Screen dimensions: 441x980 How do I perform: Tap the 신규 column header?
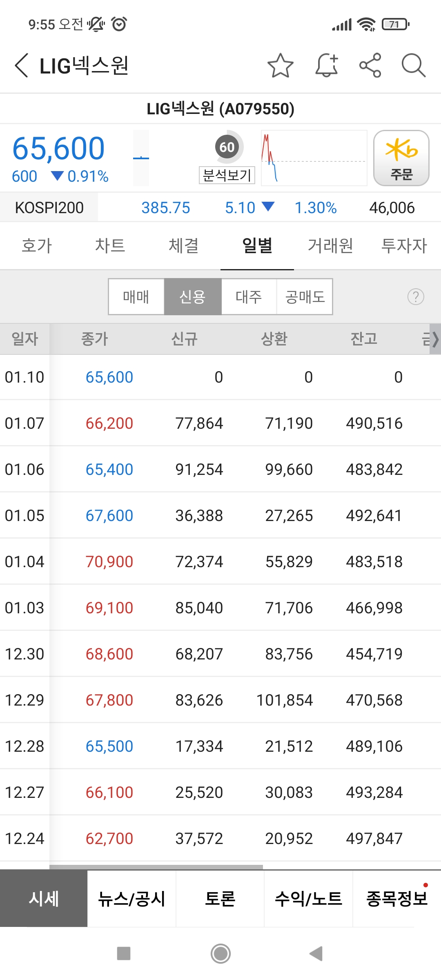[x=184, y=339]
